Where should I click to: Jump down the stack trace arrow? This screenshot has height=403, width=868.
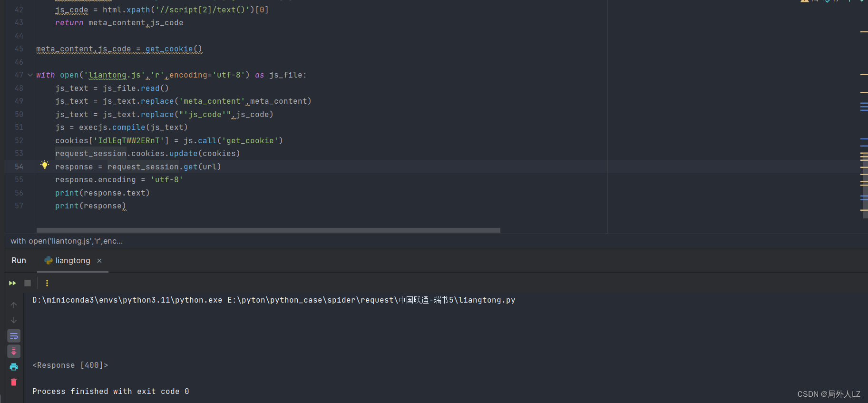coord(14,320)
